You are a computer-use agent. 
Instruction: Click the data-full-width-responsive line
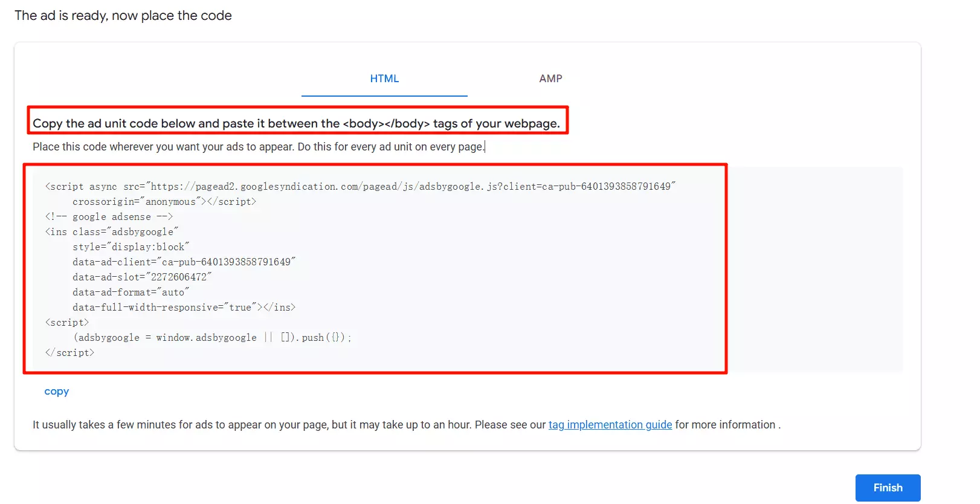(184, 308)
